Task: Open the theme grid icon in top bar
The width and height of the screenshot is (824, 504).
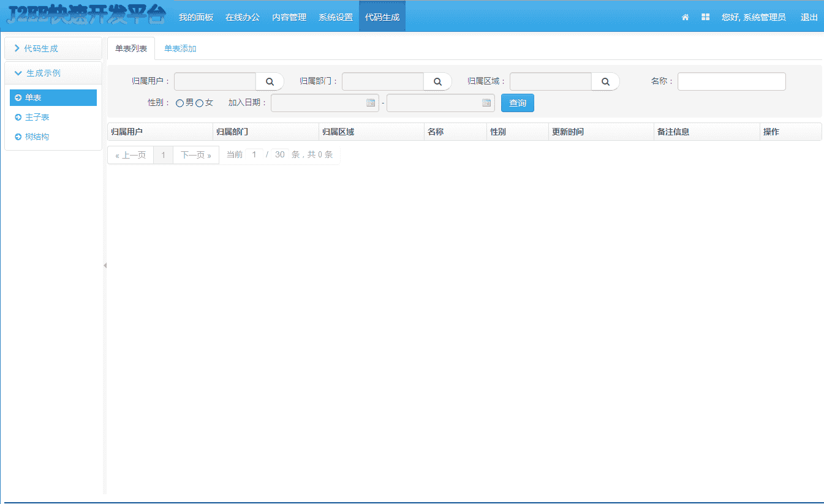Action: pyautogui.click(x=705, y=17)
